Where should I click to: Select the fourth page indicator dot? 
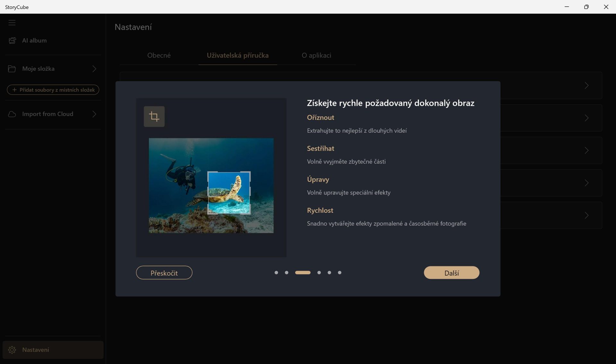coord(319,273)
